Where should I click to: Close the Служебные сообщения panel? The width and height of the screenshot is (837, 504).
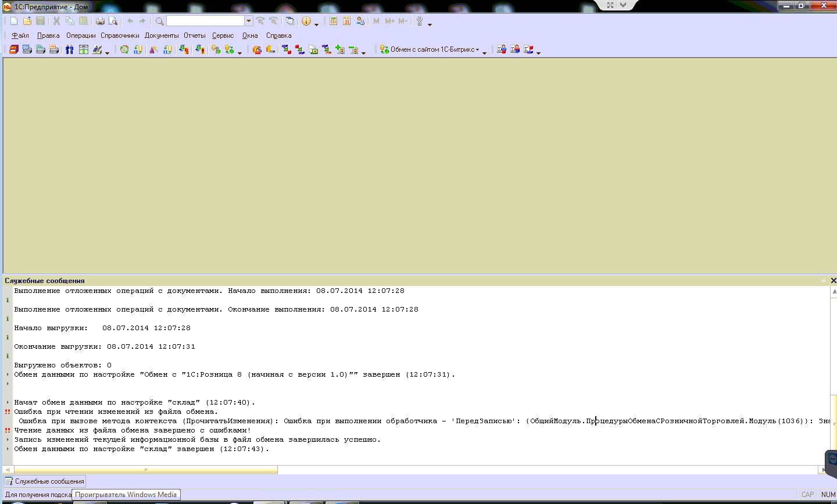pyautogui.click(x=833, y=281)
